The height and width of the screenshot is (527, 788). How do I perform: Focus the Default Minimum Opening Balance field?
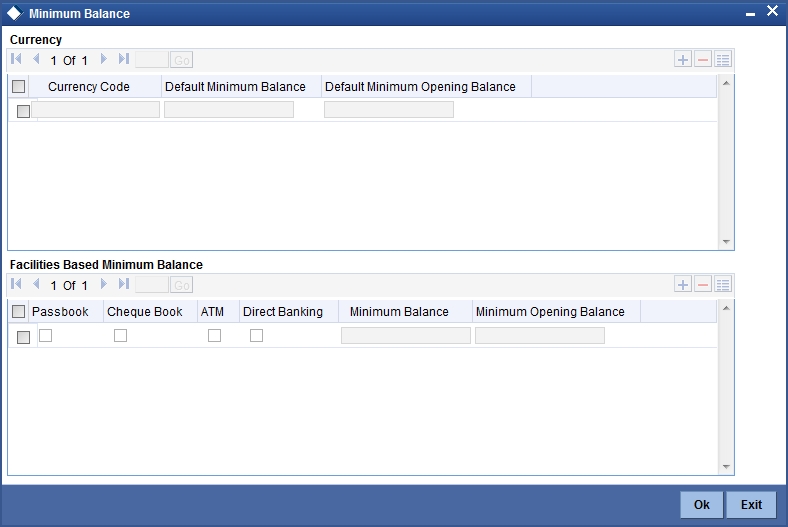pyautogui.click(x=389, y=110)
